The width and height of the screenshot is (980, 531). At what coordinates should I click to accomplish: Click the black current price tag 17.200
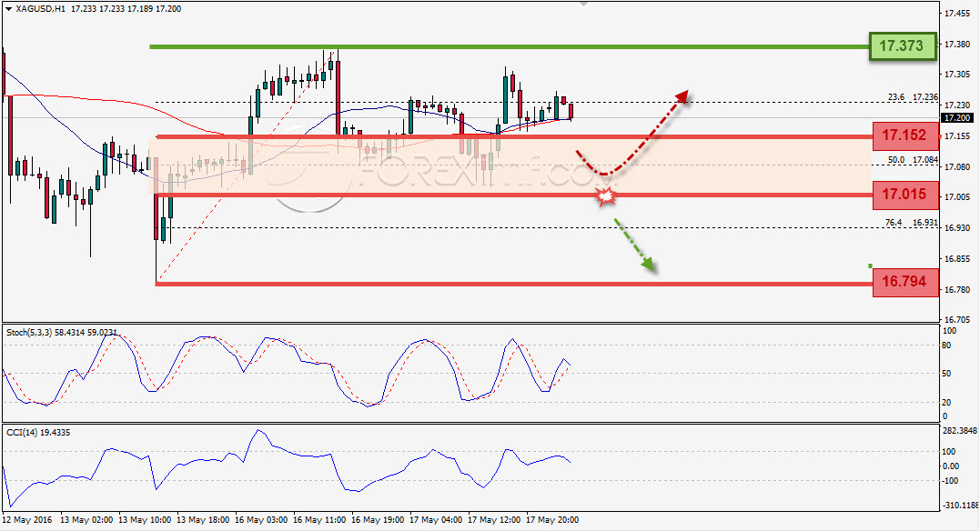tap(956, 117)
